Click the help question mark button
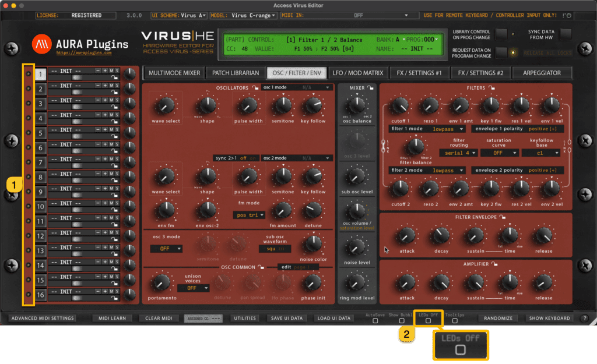The height and width of the screenshot is (364, 597). [x=585, y=319]
